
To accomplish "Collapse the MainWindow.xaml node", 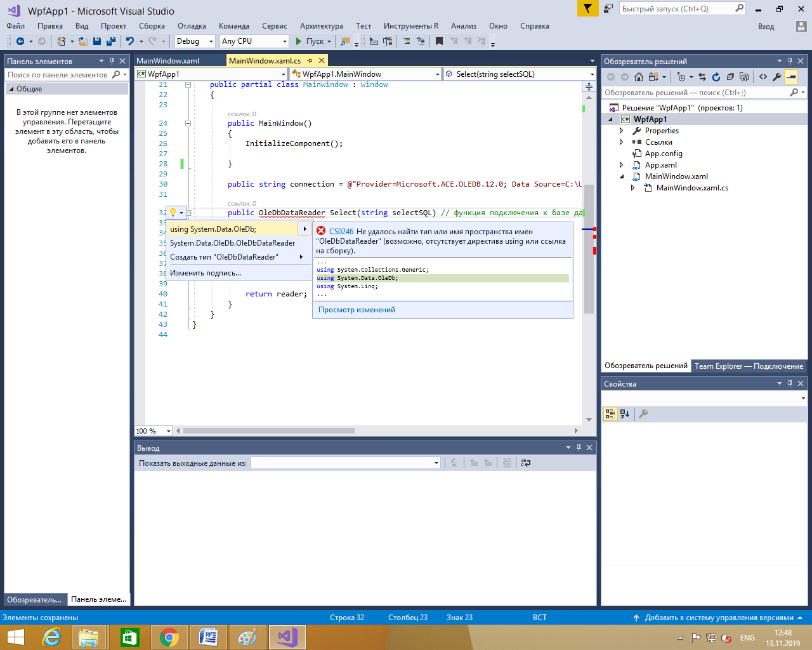I will pyautogui.click(x=622, y=176).
